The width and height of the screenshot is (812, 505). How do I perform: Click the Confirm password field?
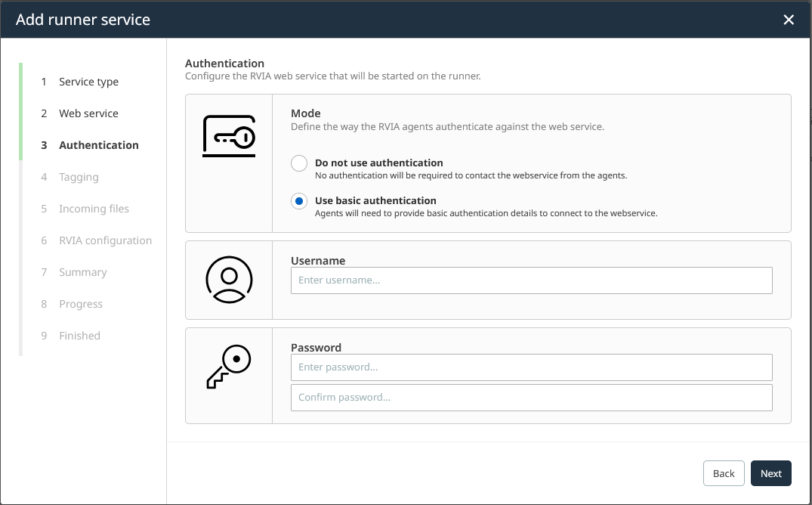[531, 398]
